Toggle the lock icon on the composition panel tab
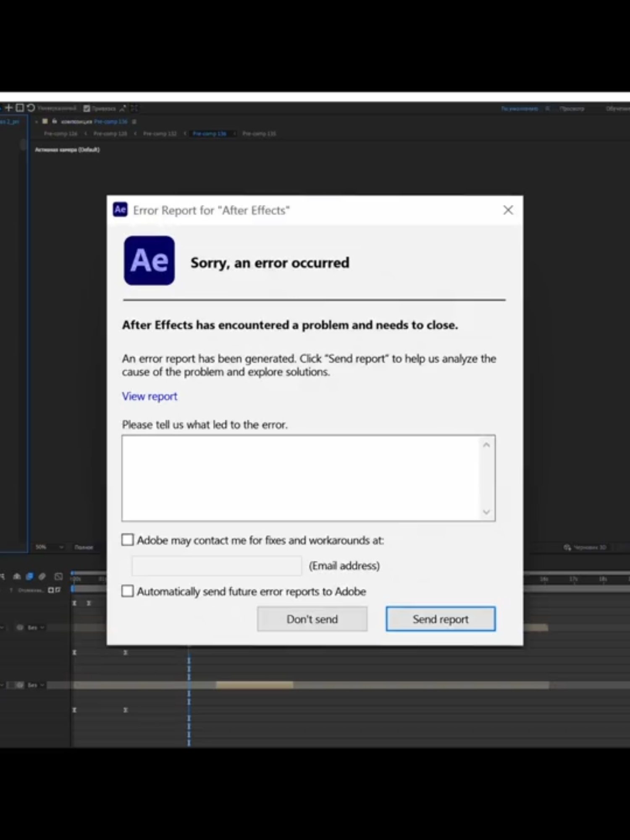630x840 pixels. pyautogui.click(x=54, y=121)
